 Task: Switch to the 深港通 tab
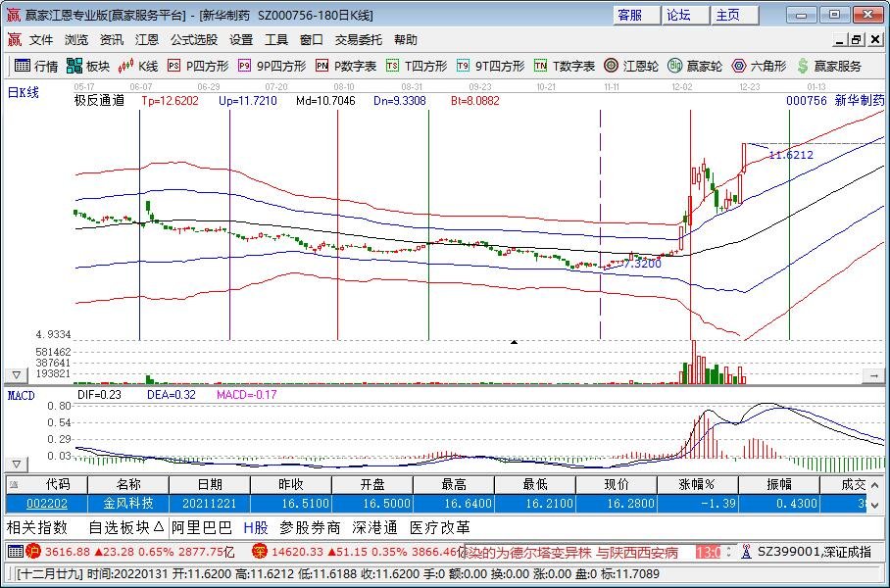point(374,528)
